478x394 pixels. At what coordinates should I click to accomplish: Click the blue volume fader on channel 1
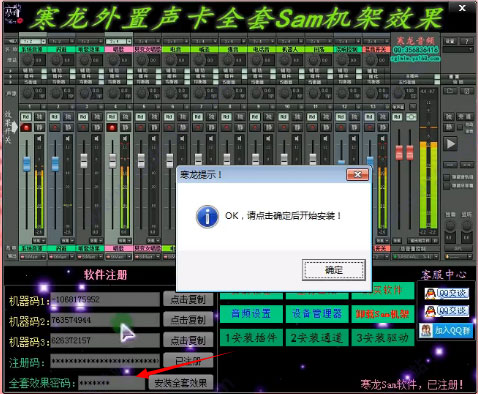click(x=27, y=164)
